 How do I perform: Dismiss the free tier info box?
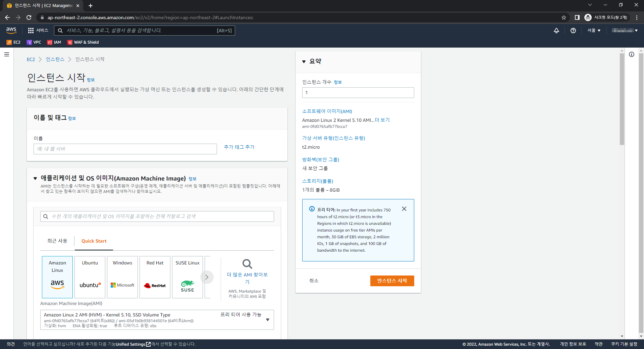coord(404,209)
